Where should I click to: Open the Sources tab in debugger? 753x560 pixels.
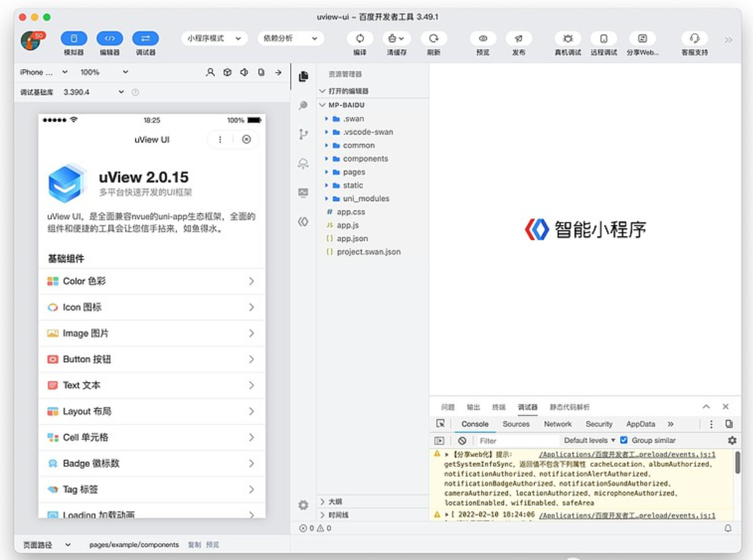point(516,424)
